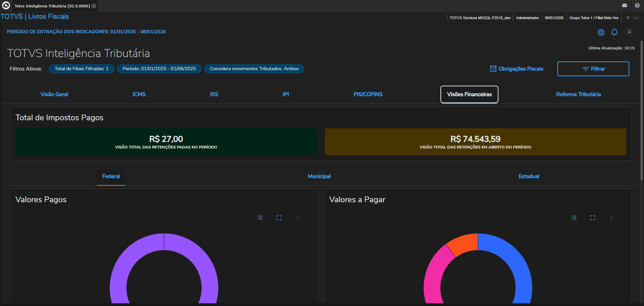Click the Total de Impostos Pagos heading
The height and width of the screenshot is (306, 644).
(x=59, y=118)
